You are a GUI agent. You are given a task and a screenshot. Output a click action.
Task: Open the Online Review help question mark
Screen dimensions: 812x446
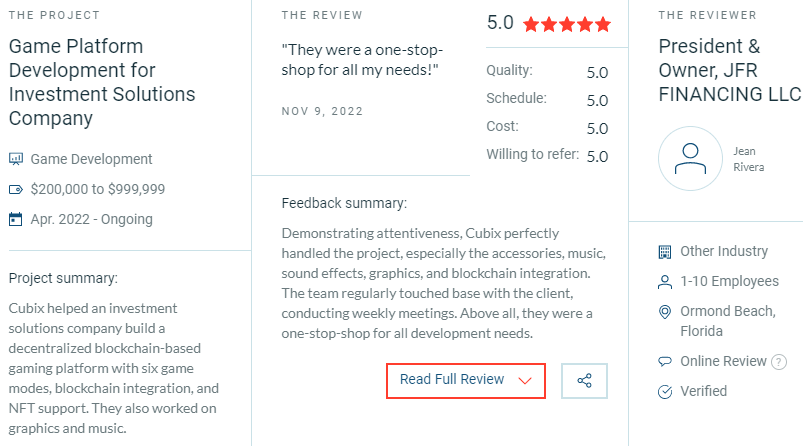click(778, 362)
